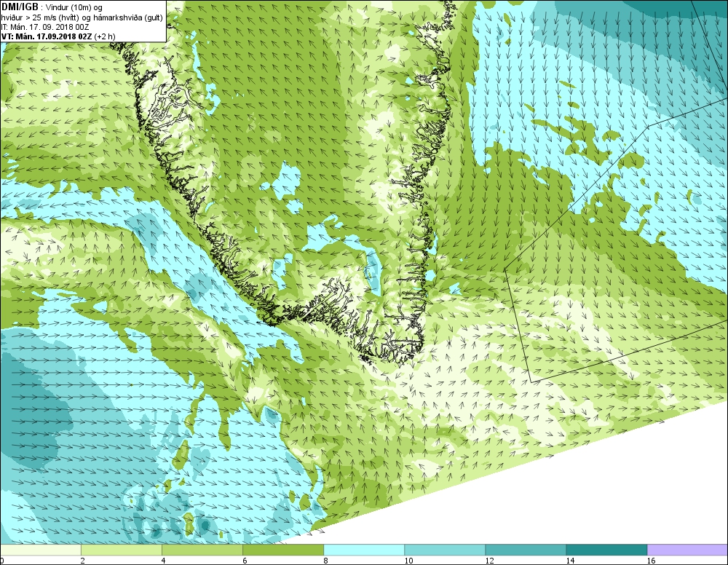Click the 'Vindur (10m) og' label

coord(74,8)
